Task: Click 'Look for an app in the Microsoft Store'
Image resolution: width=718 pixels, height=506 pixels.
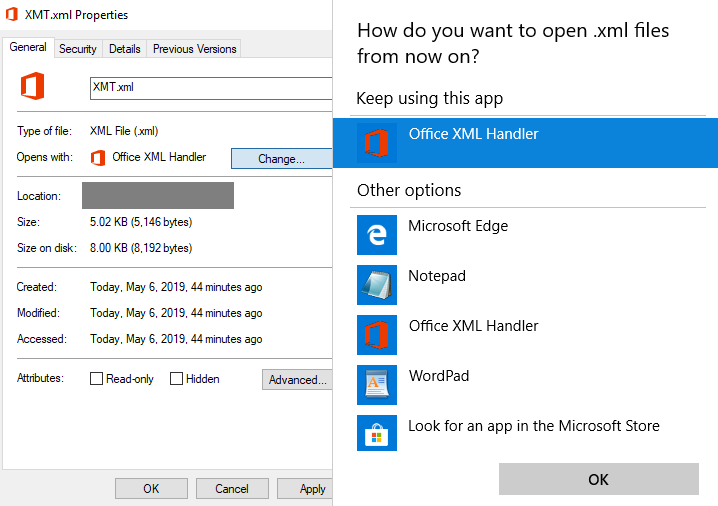Action: pos(534,426)
